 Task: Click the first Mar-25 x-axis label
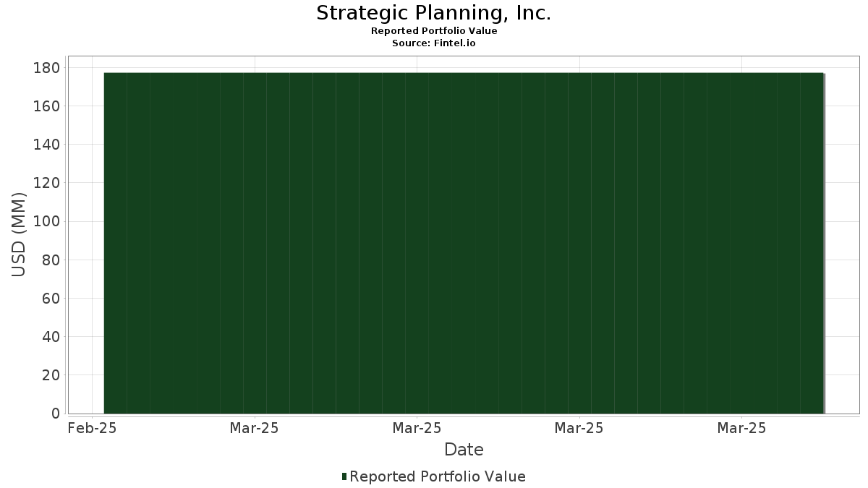pos(254,428)
